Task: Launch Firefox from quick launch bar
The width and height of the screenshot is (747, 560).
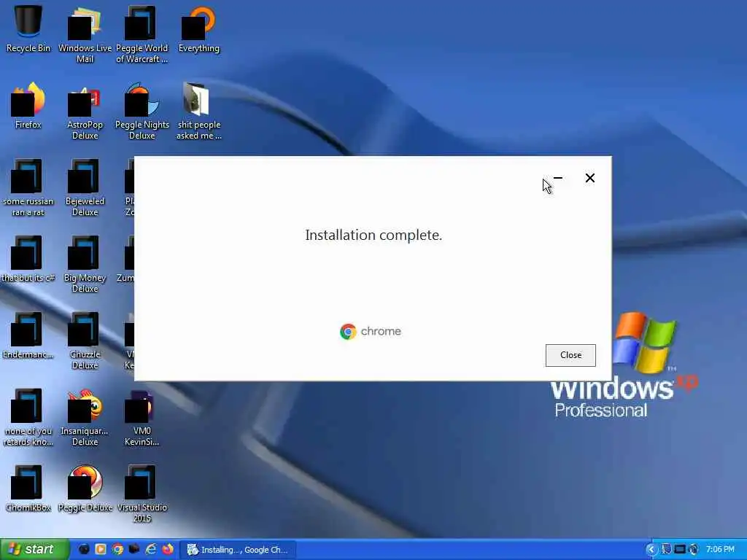Action: tap(168, 550)
